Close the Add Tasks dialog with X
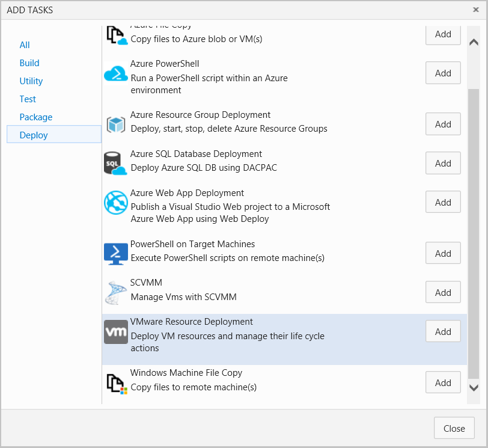The width and height of the screenshot is (488, 448). pyautogui.click(x=476, y=10)
